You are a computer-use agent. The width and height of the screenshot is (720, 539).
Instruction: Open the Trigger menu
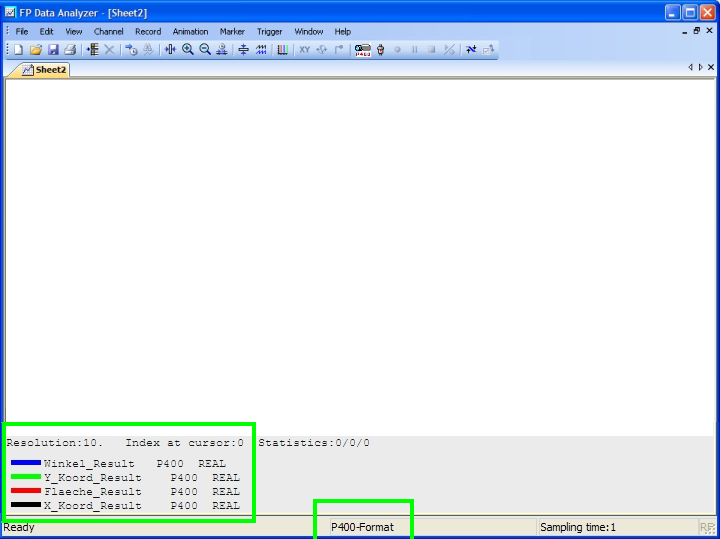tap(269, 31)
